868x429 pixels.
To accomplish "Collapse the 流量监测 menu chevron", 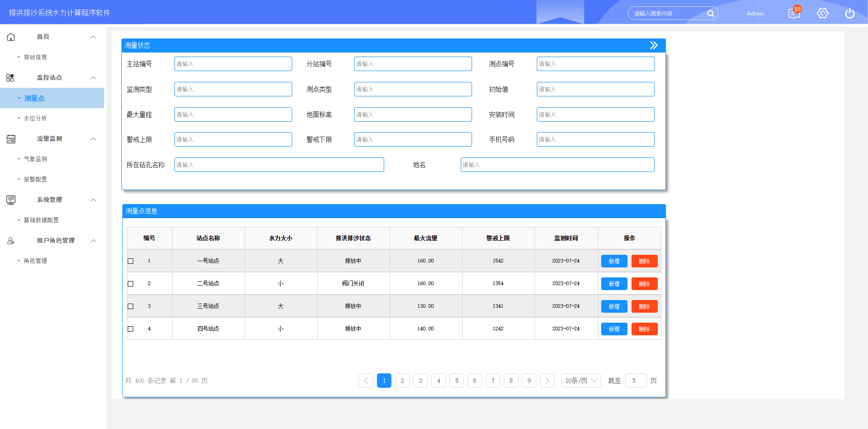I will pos(93,139).
